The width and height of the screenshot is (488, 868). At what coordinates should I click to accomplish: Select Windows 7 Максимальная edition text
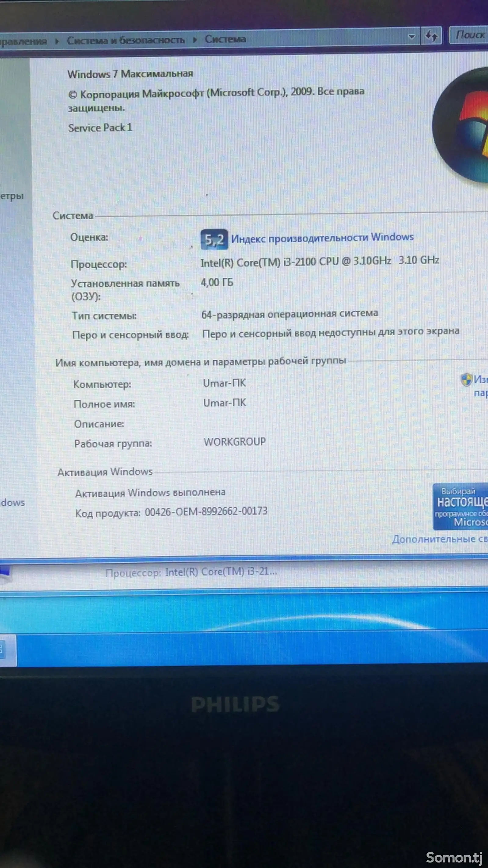coord(130,74)
